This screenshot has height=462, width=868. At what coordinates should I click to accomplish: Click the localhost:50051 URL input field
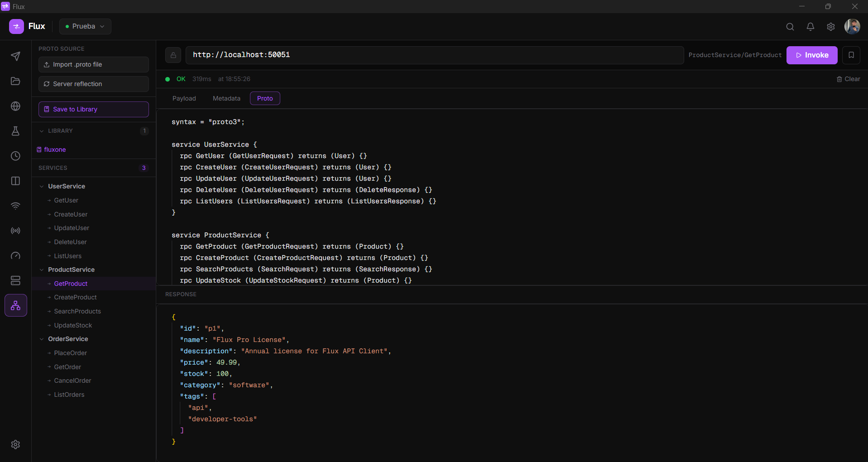435,55
